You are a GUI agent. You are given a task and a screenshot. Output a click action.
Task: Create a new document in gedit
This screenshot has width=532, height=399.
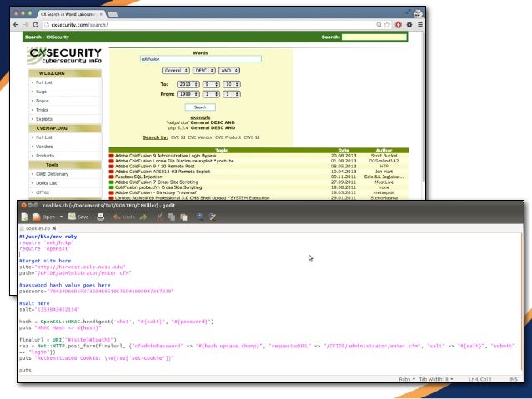24,217
